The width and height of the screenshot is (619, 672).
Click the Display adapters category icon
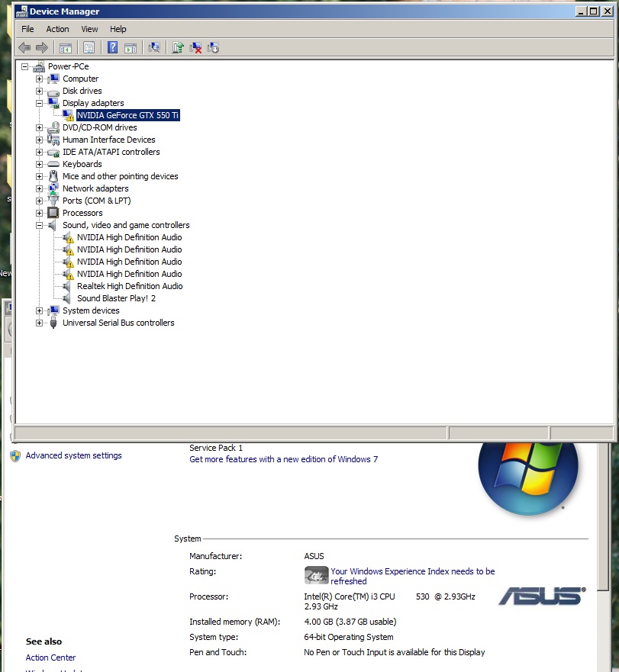[x=53, y=103]
